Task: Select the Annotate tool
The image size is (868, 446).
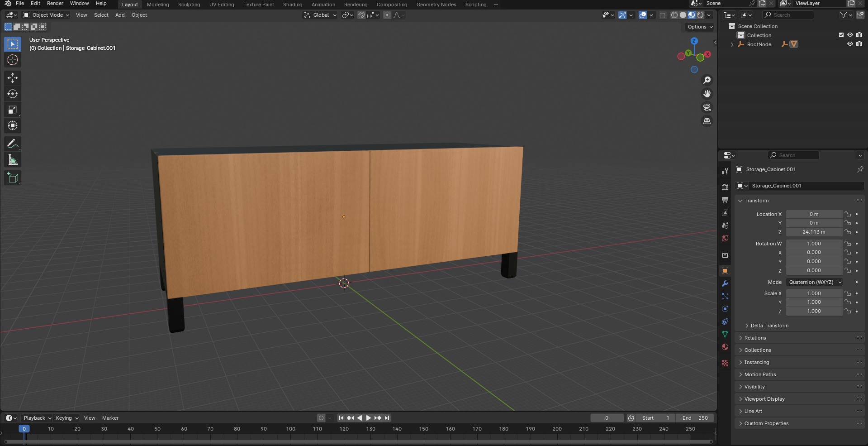Action: coord(13,144)
